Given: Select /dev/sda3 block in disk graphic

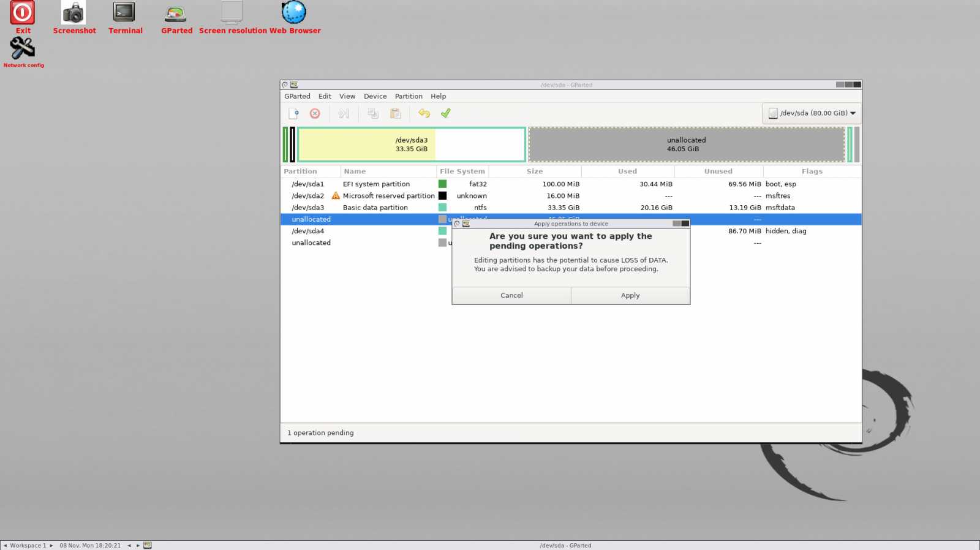Looking at the screenshot, I should (x=412, y=145).
